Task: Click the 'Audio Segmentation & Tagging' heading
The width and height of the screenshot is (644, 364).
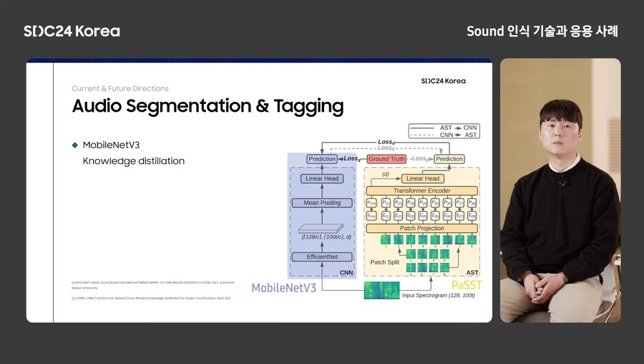Action: [208, 106]
